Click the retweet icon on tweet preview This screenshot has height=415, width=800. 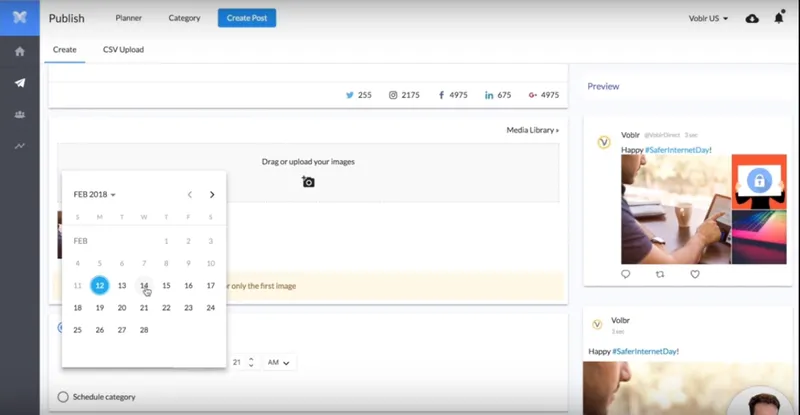[660, 274]
